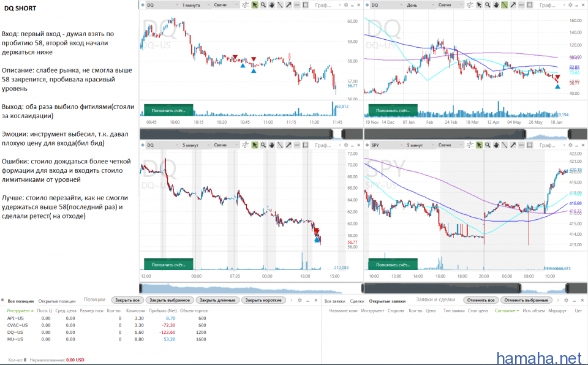Image resolution: width=588 pixels, height=365 pixels.
Task: Open the DQ symbol dropdown in День chart
Action: click(x=387, y=5)
